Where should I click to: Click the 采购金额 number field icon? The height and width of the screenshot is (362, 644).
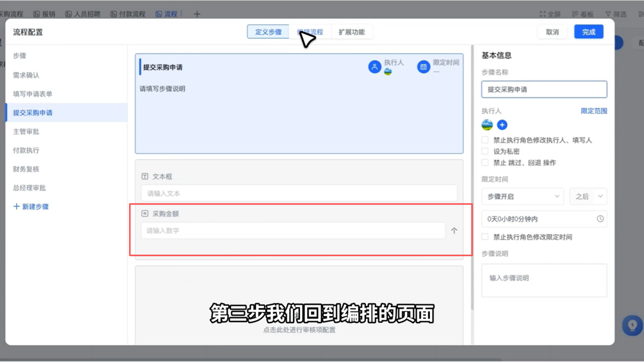[x=145, y=213]
